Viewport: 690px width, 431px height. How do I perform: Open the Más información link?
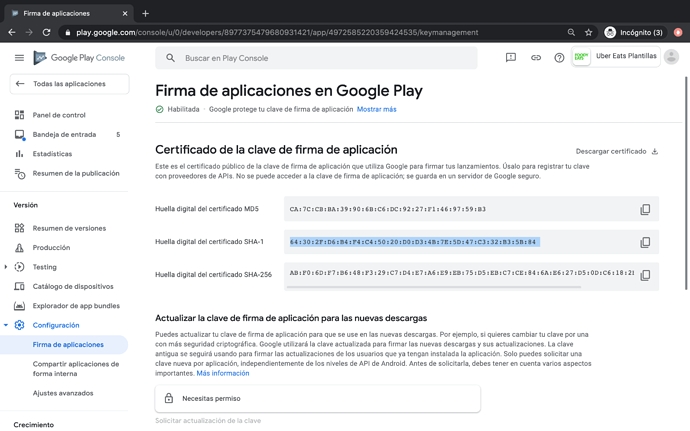[222, 373]
